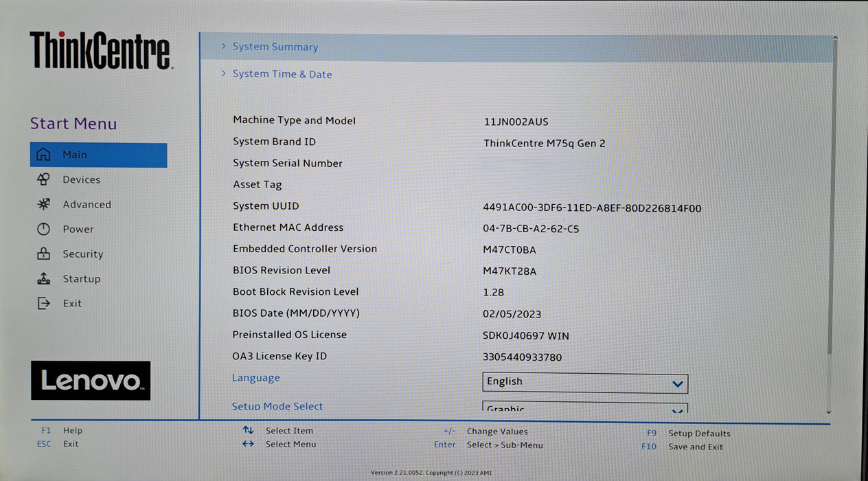
Task: Click the Language setting label
Action: (256, 378)
